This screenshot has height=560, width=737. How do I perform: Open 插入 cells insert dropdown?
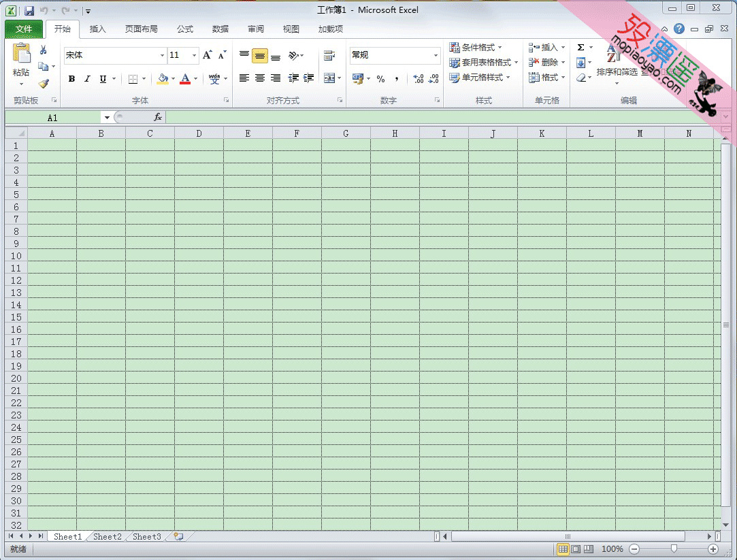[x=546, y=48]
